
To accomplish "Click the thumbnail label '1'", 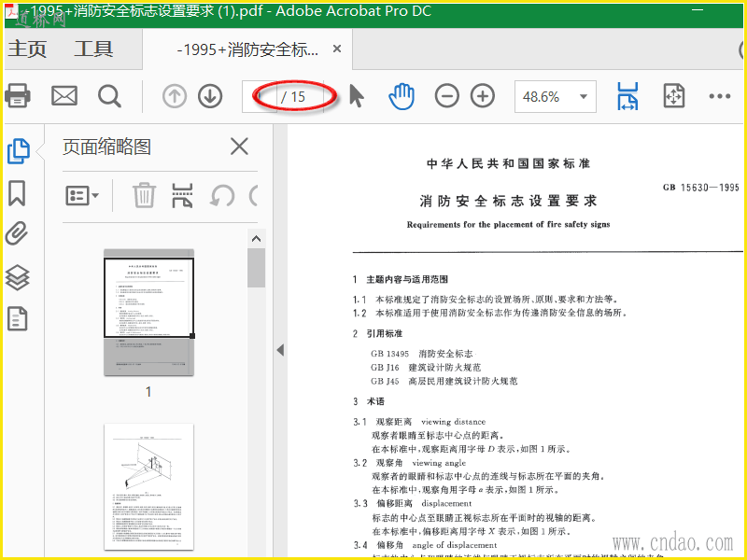I will click(148, 392).
